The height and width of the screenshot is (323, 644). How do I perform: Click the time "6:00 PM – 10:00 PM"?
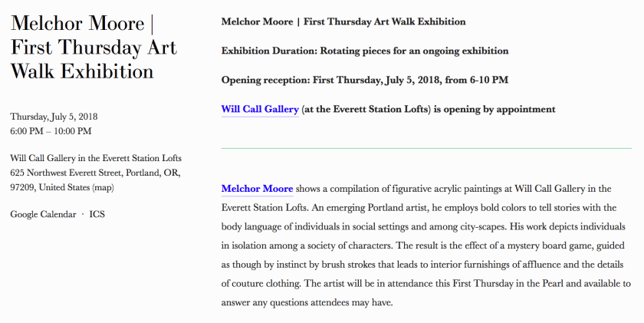click(x=51, y=131)
